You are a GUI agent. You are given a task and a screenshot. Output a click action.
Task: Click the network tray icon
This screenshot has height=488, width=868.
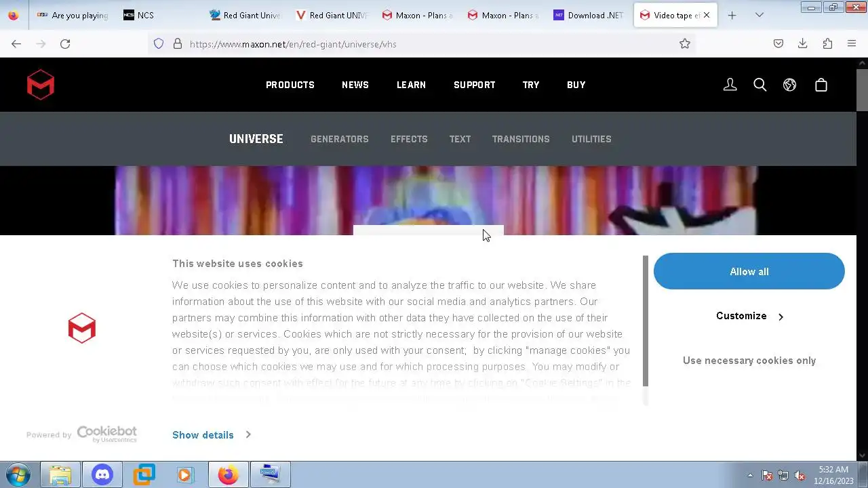[783, 476]
